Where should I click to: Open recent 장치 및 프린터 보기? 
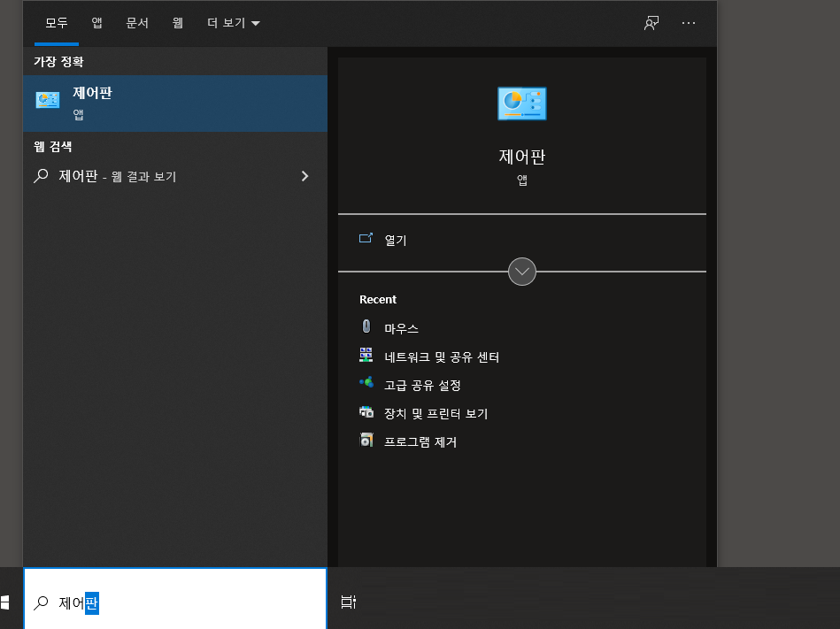coord(436,414)
